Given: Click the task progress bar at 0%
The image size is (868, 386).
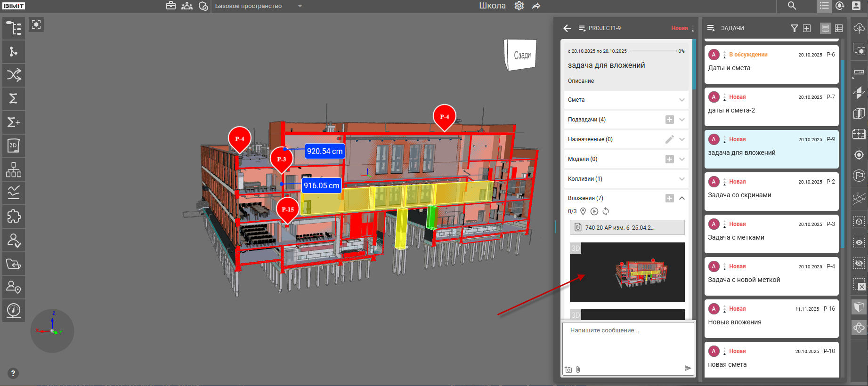Looking at the screenshot, I should pyautogui.click(x=653, y=51).
